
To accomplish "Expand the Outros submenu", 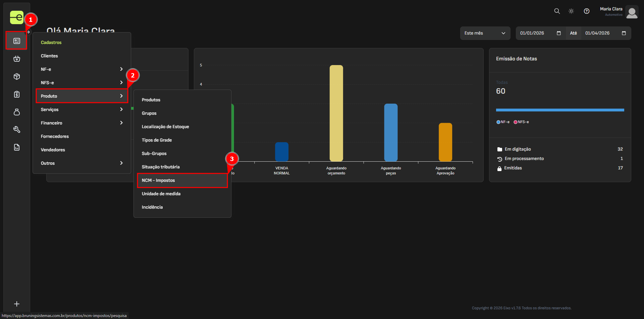I will [82, 163].
